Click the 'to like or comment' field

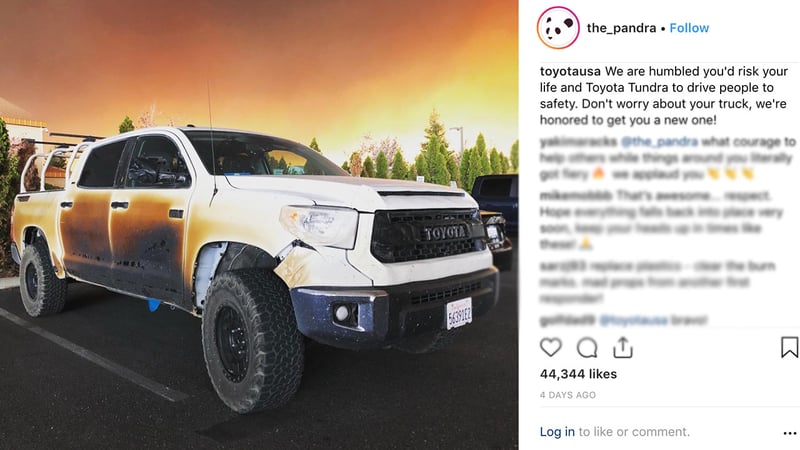[634, 432]
